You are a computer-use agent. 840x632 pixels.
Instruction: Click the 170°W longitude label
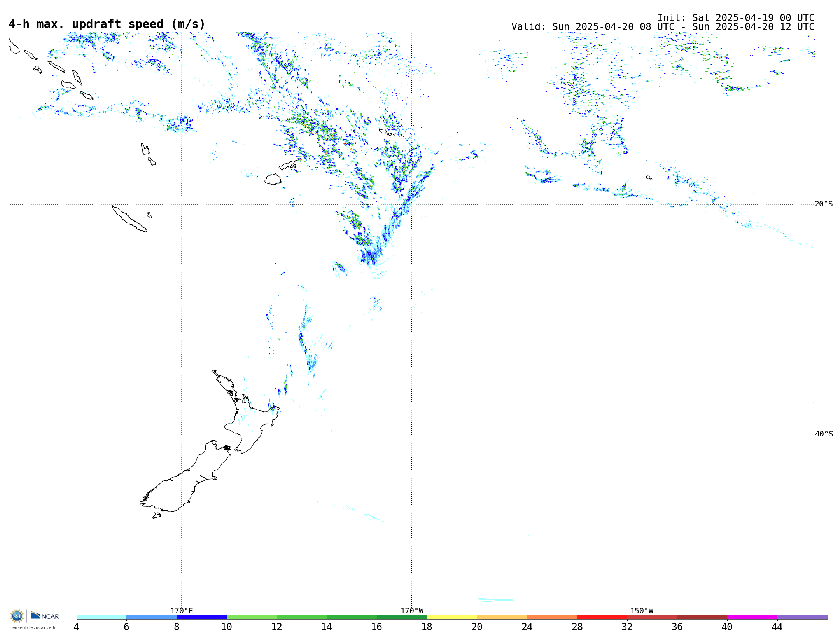pyautogui.click(x=412, y=611)
